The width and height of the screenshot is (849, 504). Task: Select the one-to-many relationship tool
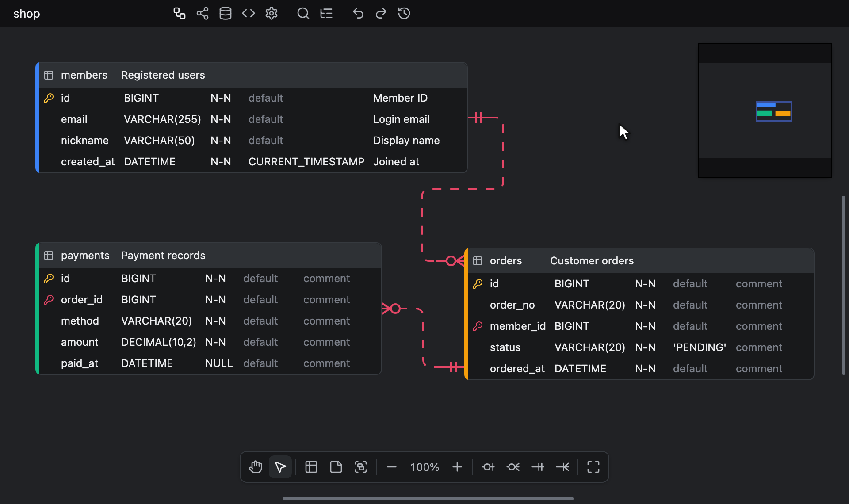pyautogui.click(x=562, y=467)
